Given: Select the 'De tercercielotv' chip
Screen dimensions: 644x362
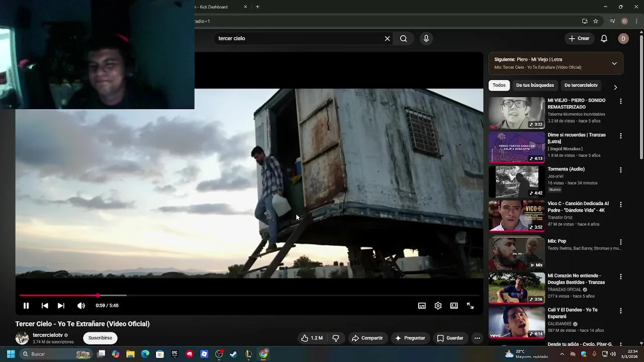Looking at the screenshot, I should 581,85.
